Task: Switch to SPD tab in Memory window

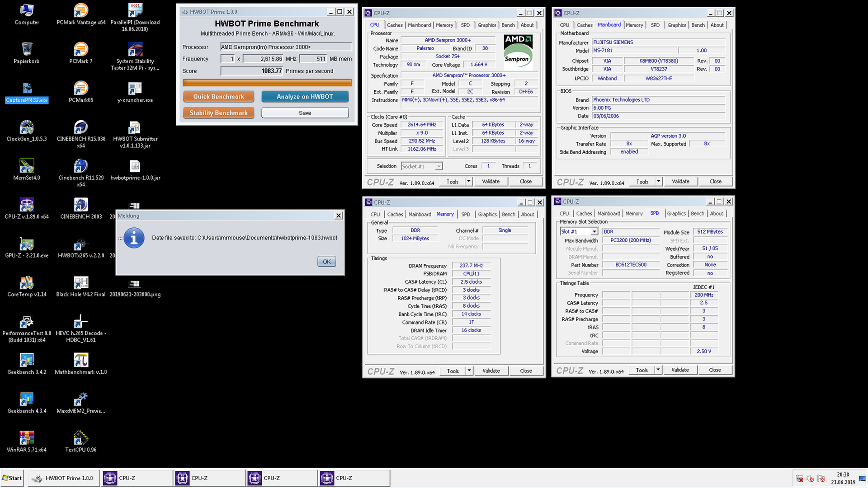Action: tap(466, 214)
